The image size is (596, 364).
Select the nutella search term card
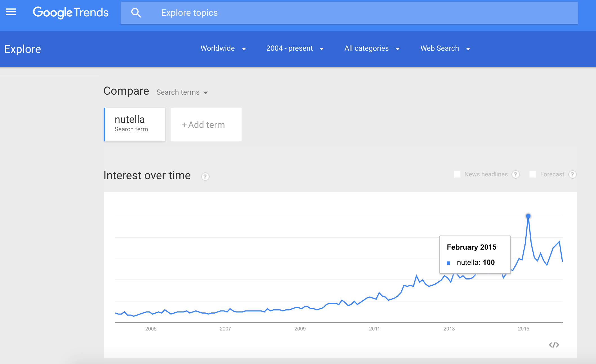pyautogui.click(x=134, y=124)
